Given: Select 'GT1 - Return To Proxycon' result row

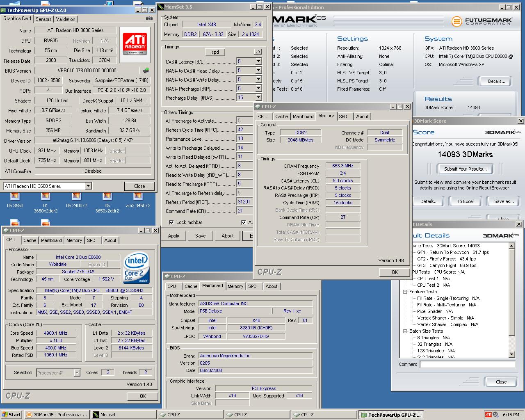Looking at the screenshot, I should click(453, 252).
